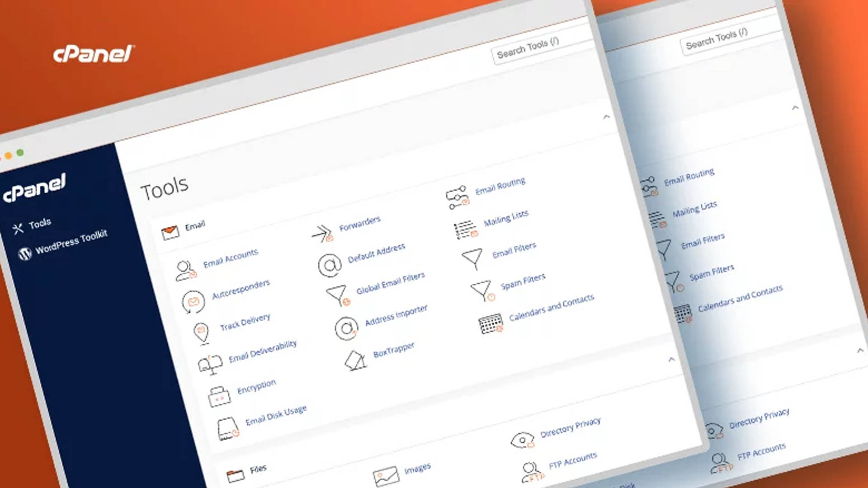Select Tools in the sidebar
Screen dimensions: 868x488
[x=39, y=224]
